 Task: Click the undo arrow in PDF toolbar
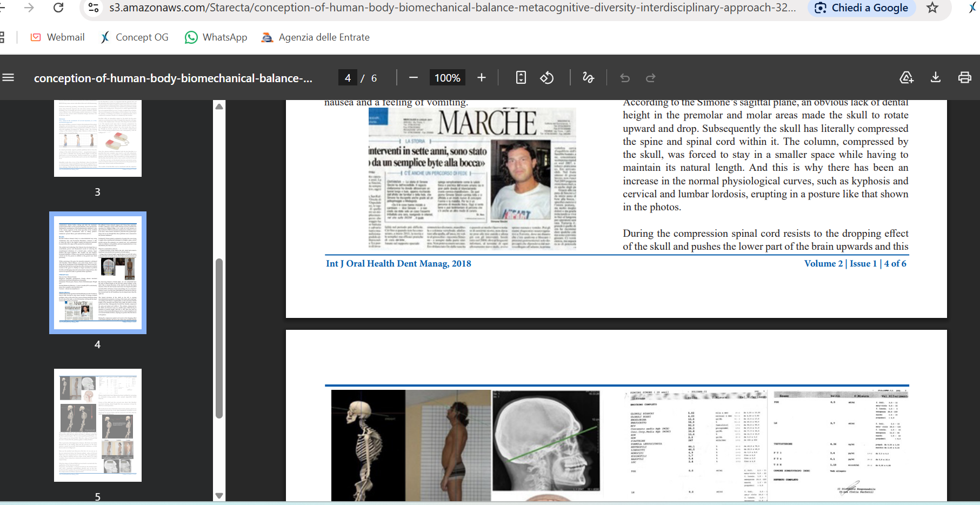click(x=625, y=78)
